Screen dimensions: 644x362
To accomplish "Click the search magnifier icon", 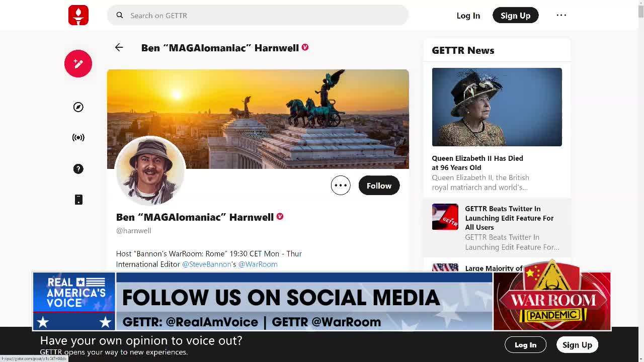I will point(120,15).
